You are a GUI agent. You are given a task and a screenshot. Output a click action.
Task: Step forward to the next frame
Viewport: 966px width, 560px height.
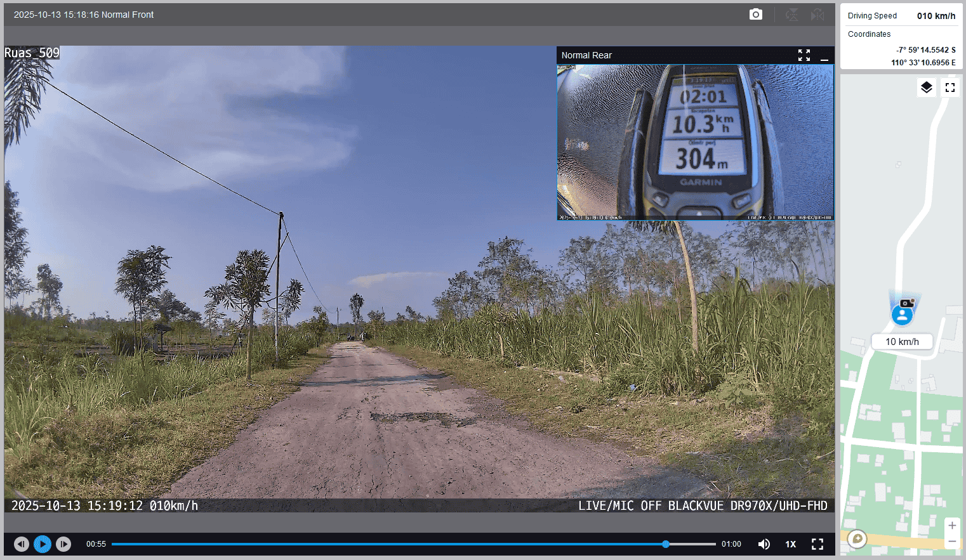(63, 544)
